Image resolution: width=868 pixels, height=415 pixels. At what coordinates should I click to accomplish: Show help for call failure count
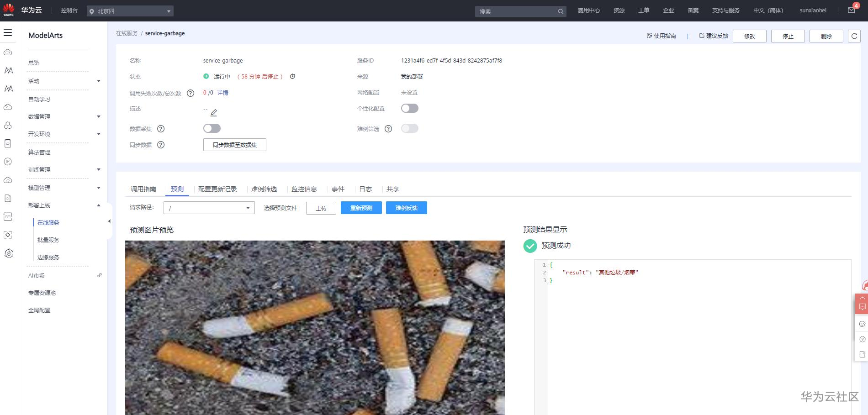(x=191, y=93)
